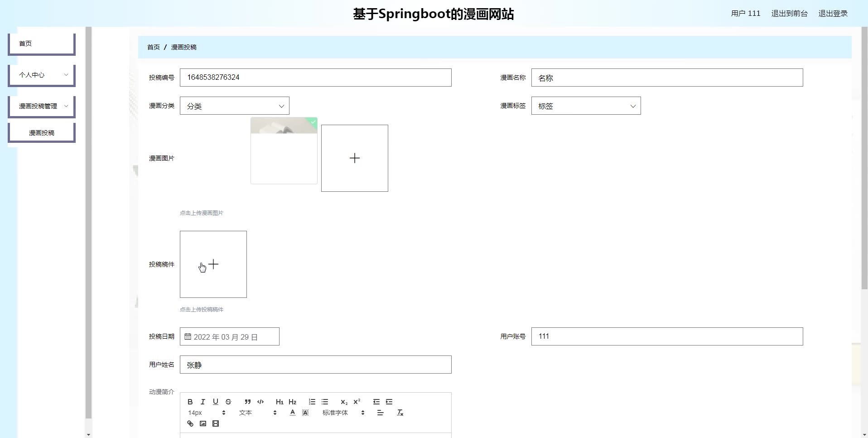868x438 pixels.
Task: Go to 首页 in the sidebar
Action: point(42,44)
